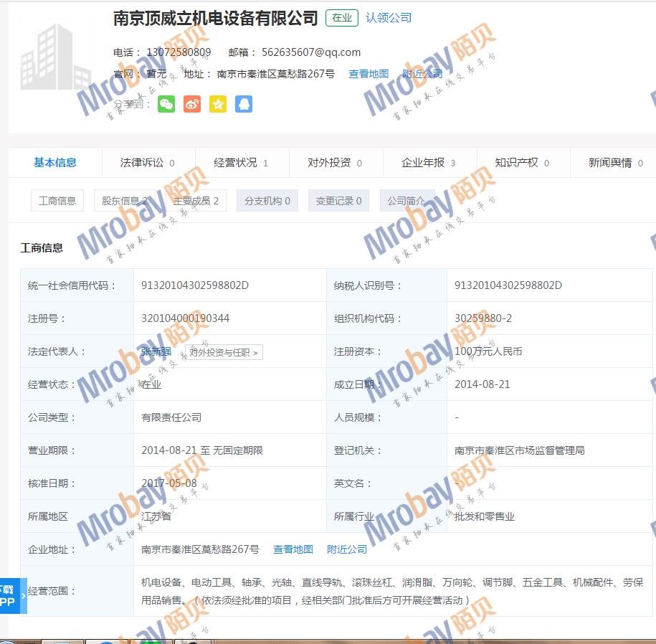The image size is (656, 644).
Task: Expand 对外投资与任职 for the legal representative
Action: coord(224,352)
